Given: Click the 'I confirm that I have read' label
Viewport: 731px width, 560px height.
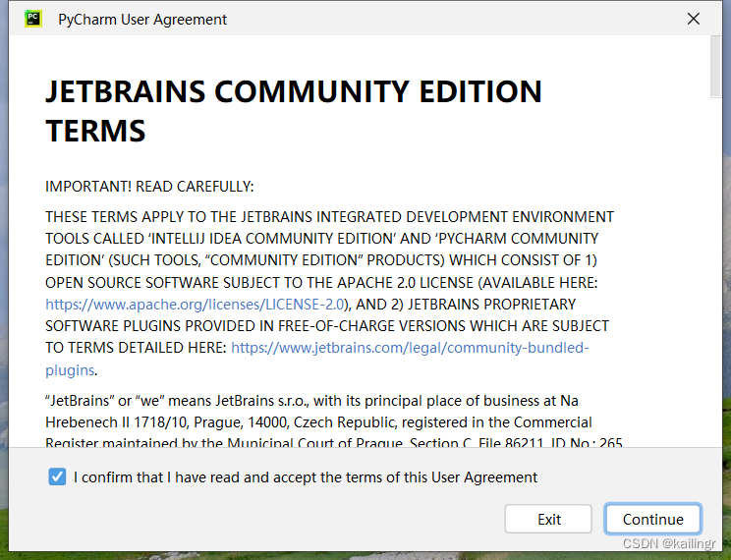Looking at the screenshot, I should (306, 477).
